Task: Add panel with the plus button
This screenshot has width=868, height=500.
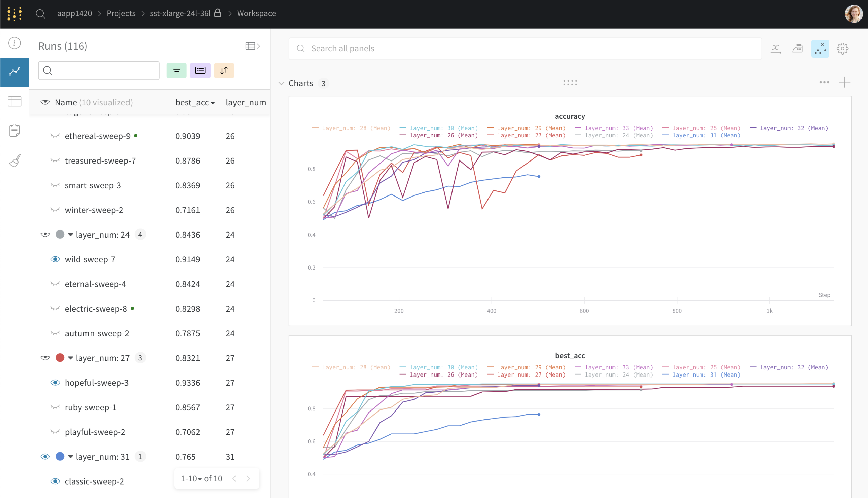Action: (x=844, y=82)
